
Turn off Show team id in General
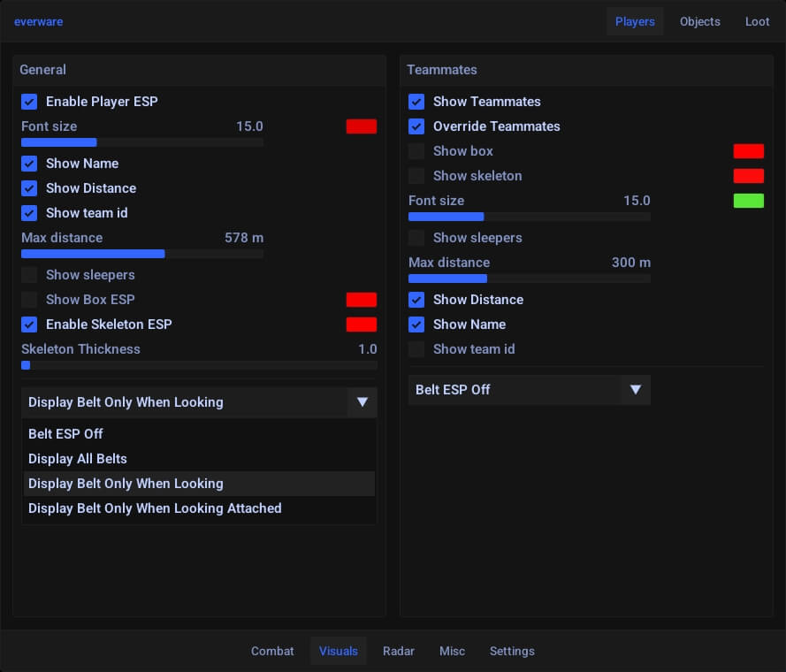coord(29,213)
